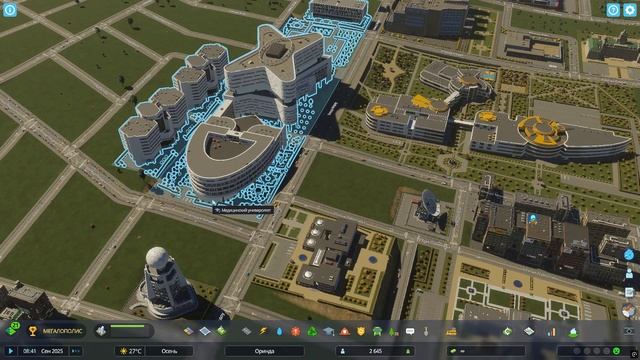Toggle the simulation play button

click(x=11, y=351)
